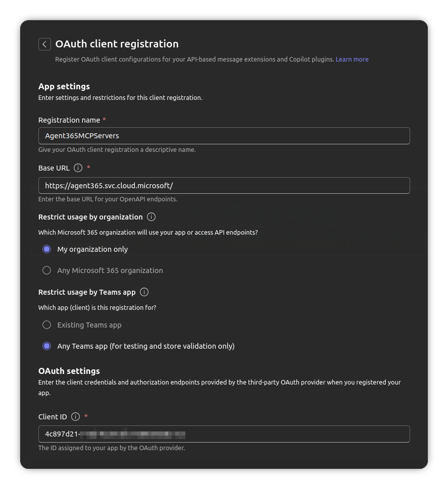Viewport: 448px width, 489px height.
Task: Open the Client ID info tooltip
Action: point(75,417)
